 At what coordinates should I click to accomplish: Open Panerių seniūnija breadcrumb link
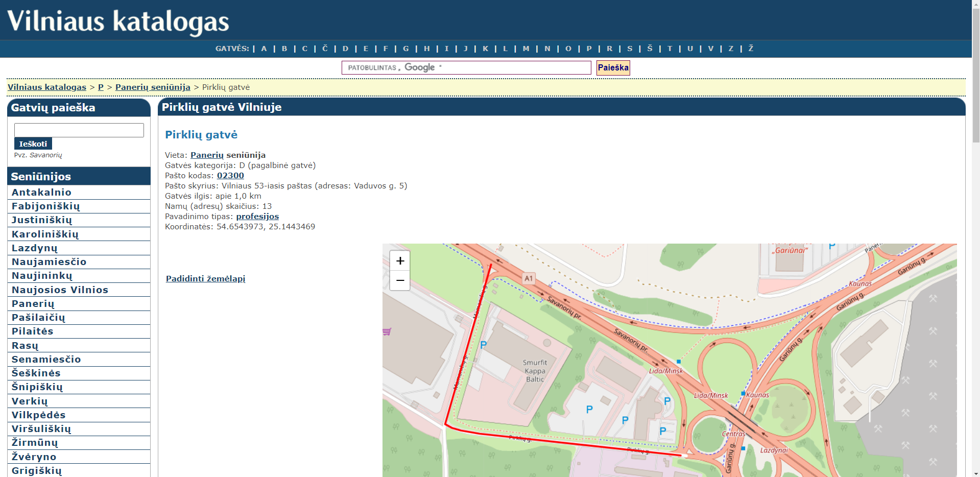153,87
